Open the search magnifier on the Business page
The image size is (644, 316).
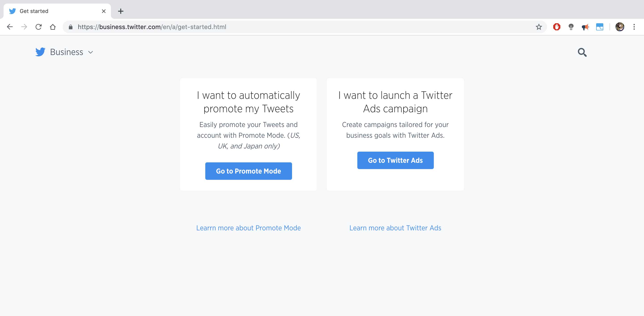pos(582,53)
